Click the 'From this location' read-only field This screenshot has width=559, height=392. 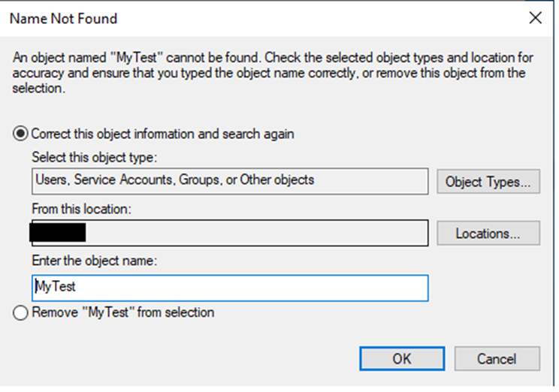tap(255, 232)
